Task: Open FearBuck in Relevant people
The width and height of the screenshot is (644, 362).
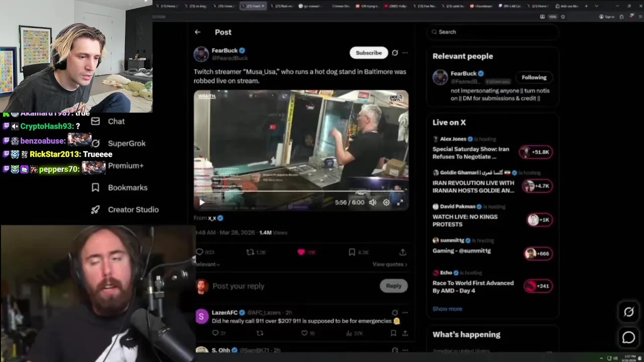Action: pos(463,73)
